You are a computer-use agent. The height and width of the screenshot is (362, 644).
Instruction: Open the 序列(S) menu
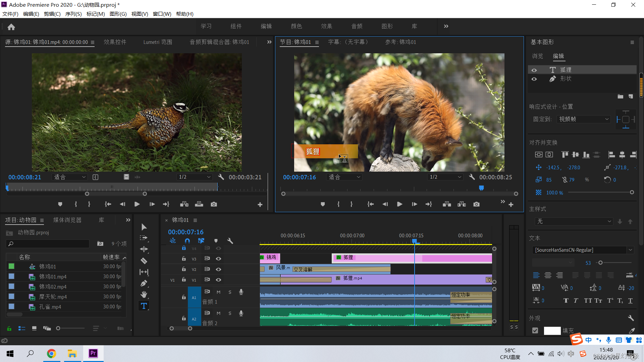point(73,14)
